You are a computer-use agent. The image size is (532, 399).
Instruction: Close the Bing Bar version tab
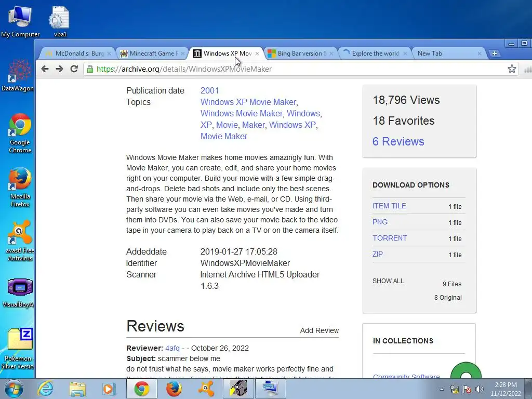point(331,54)
